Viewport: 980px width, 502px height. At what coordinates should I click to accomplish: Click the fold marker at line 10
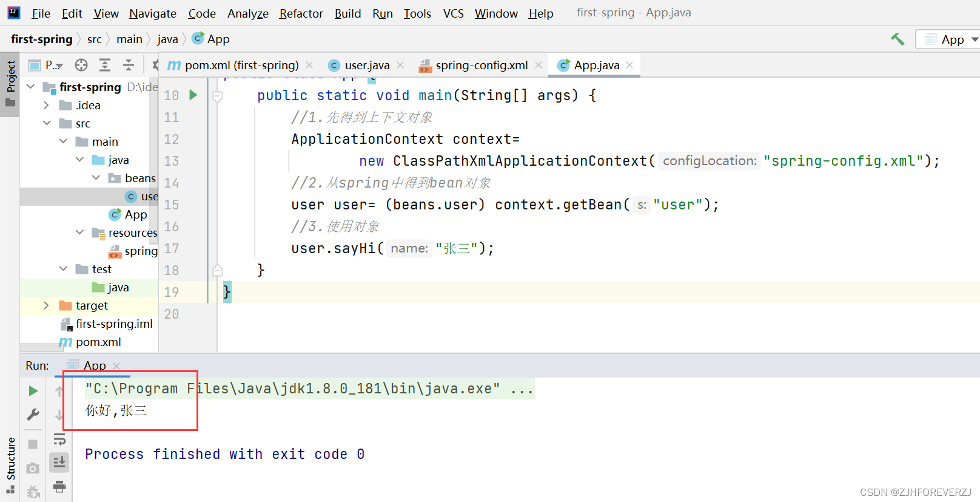(218, 96)
